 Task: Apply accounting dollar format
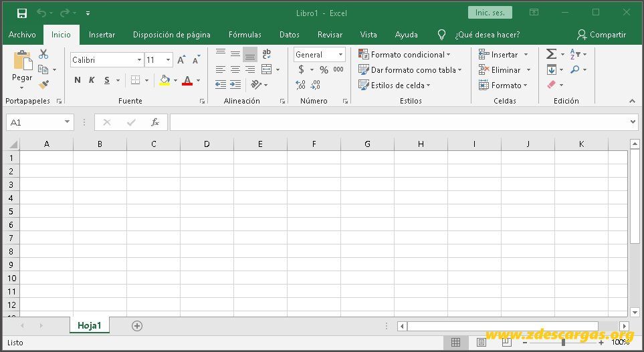coord(301,69)
